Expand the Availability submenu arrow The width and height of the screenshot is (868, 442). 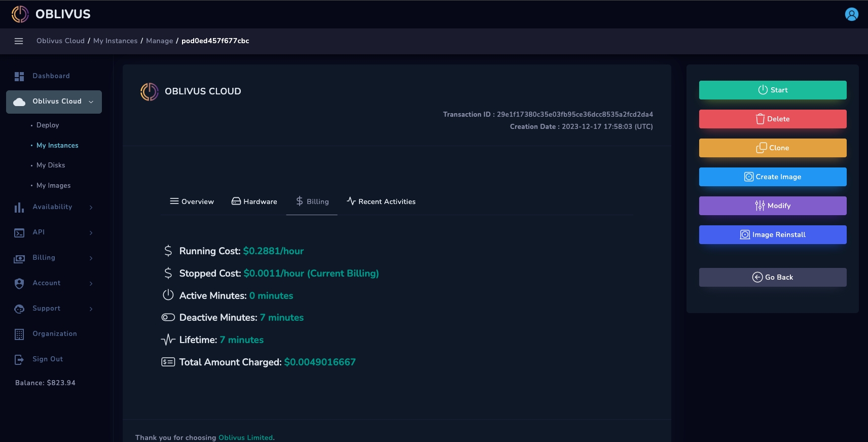(91, 208)
